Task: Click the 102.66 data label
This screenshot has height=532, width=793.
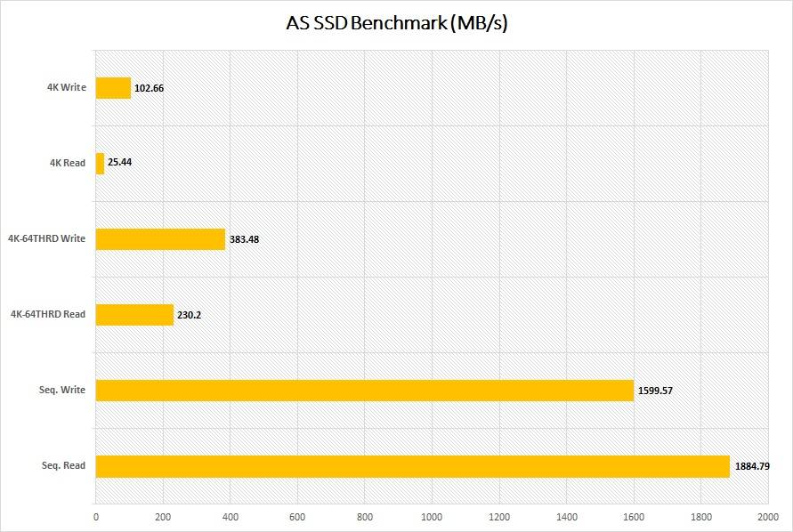Action: pos(149,88)
